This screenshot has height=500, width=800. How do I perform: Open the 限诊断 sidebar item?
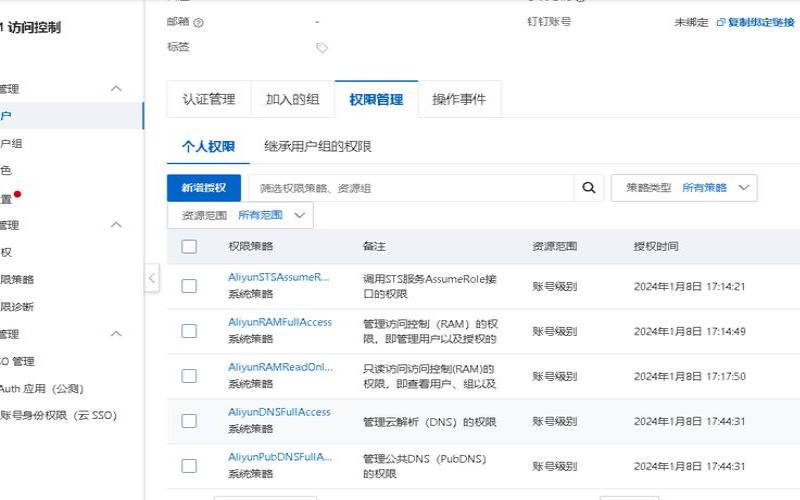tap(17, 307)
